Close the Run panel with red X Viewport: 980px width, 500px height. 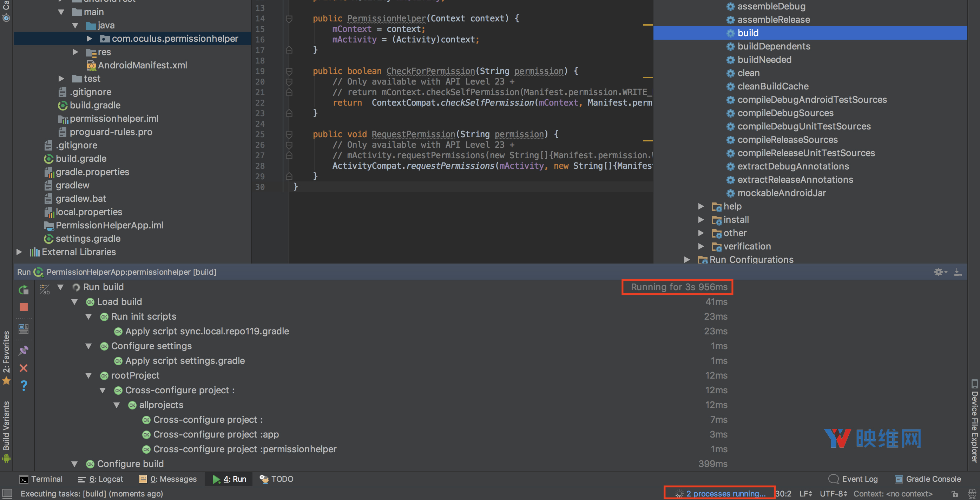tap(24, 368)
